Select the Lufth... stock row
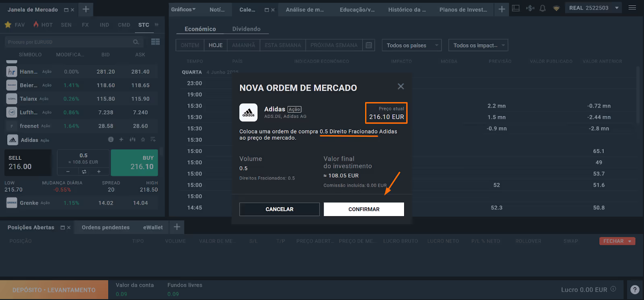This screenshot has height=300, width=644. coord(82,112)
